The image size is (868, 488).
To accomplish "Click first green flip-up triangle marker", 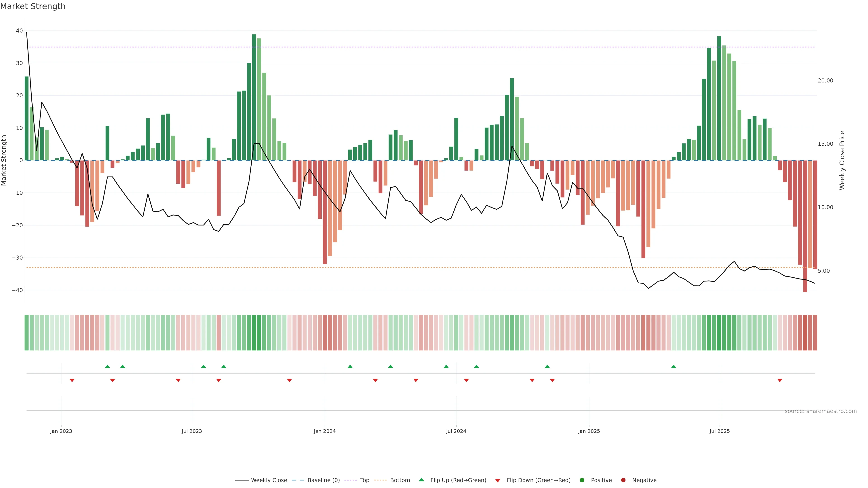I will (108, 366).
